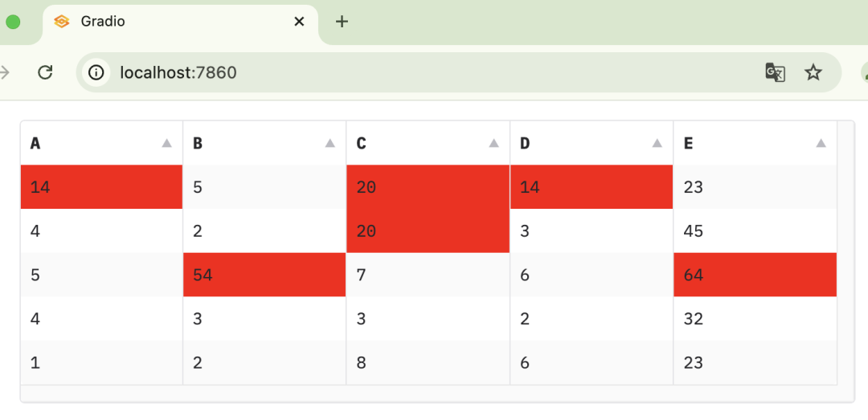The image size is (868, 420).
Task: Click the cell containing 8 in column C
Action: 428,362
